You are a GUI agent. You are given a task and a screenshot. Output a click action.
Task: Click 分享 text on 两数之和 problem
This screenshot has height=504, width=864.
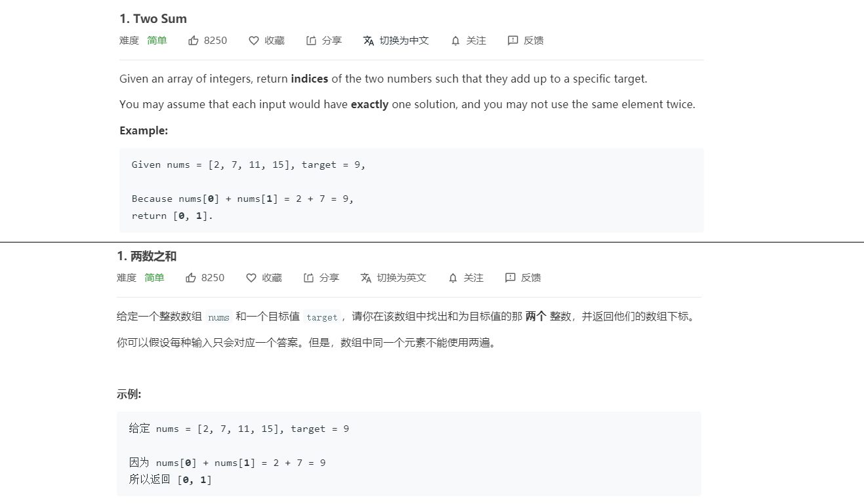tap(329, 278)
